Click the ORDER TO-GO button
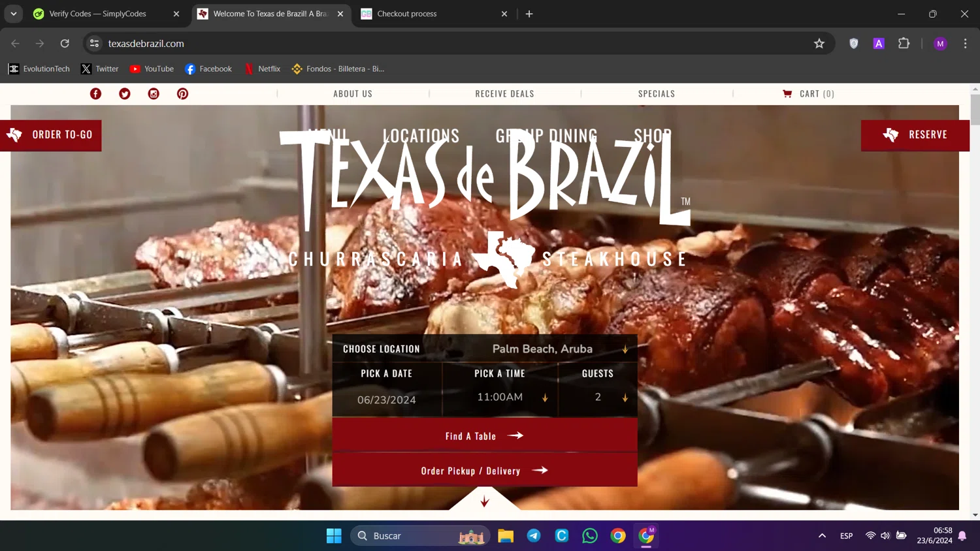 [x=50, y=135]
